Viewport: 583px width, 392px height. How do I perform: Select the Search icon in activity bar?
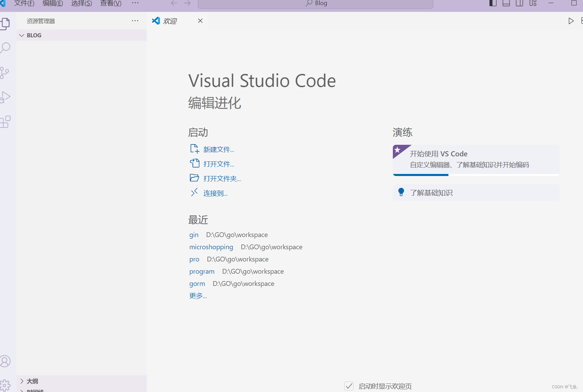click(x=5, y=48)
